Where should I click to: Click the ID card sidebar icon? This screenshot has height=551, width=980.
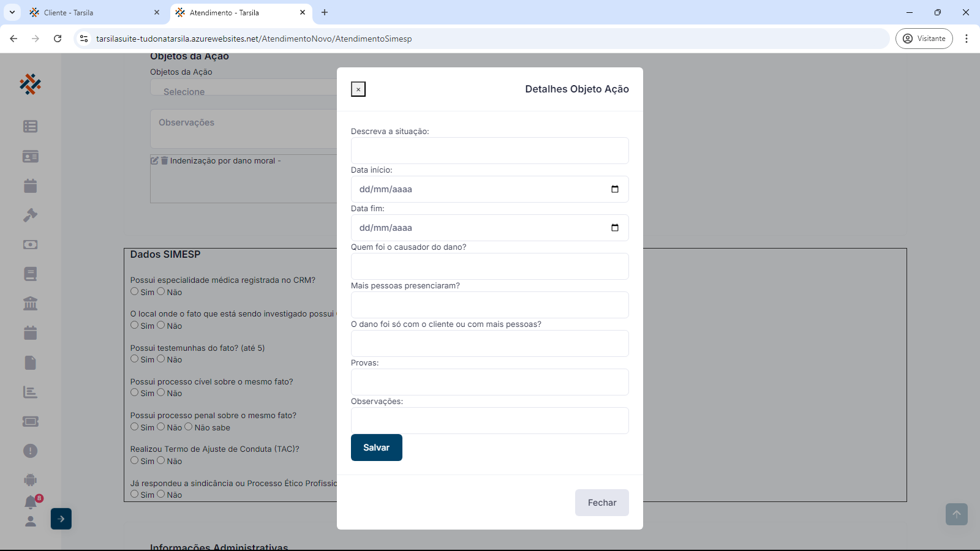[x=30, y=156]
